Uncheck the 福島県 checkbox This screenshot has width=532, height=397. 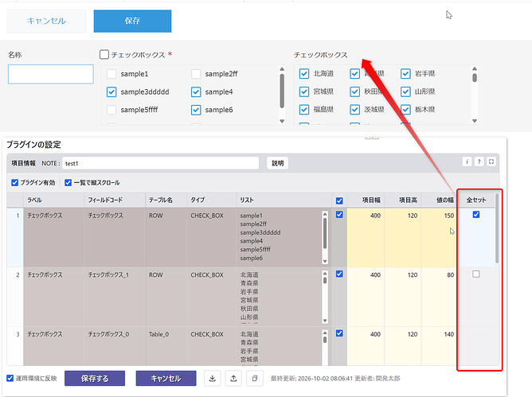pyautogui.click(x=304, y=110)
